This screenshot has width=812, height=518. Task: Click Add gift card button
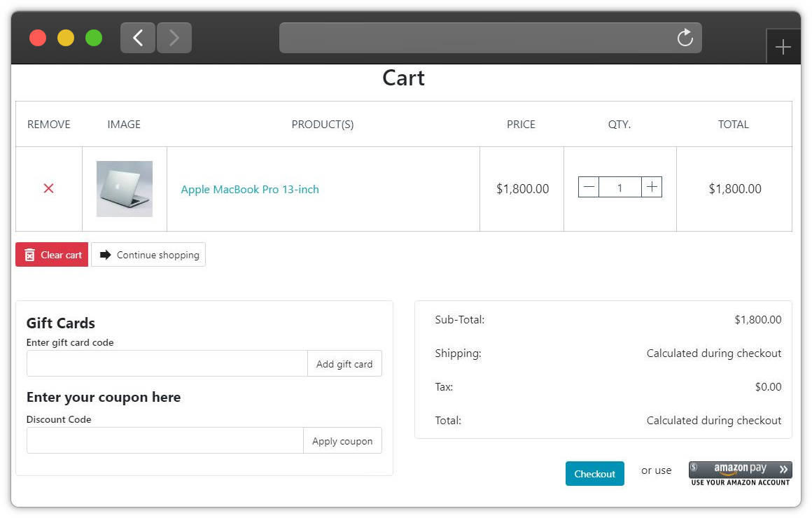pos(344,363)
